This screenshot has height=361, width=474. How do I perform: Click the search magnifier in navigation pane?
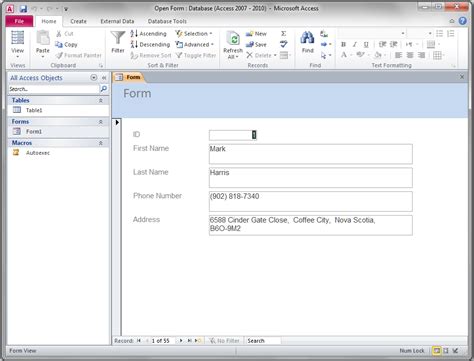click(x=104, y=89)
